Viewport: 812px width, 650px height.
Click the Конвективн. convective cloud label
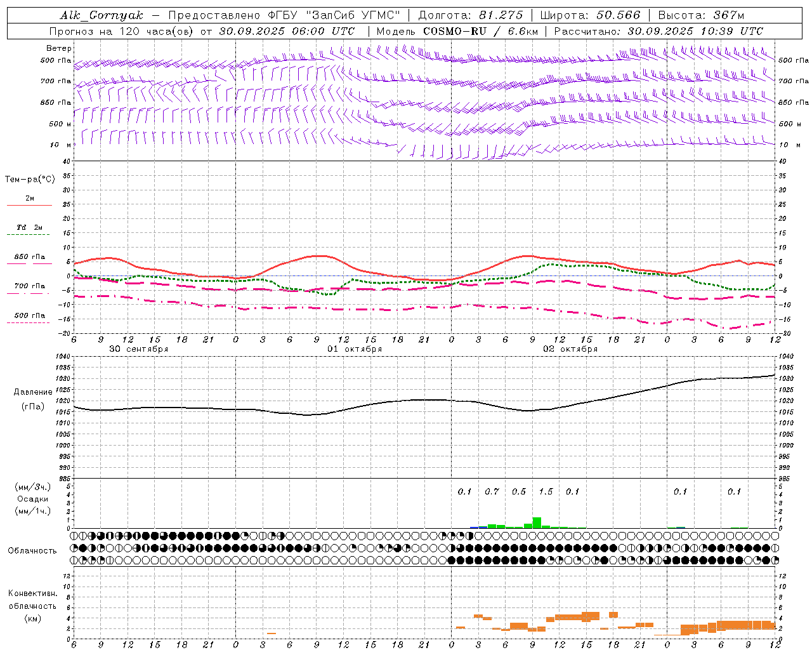(x=32, y=594)
